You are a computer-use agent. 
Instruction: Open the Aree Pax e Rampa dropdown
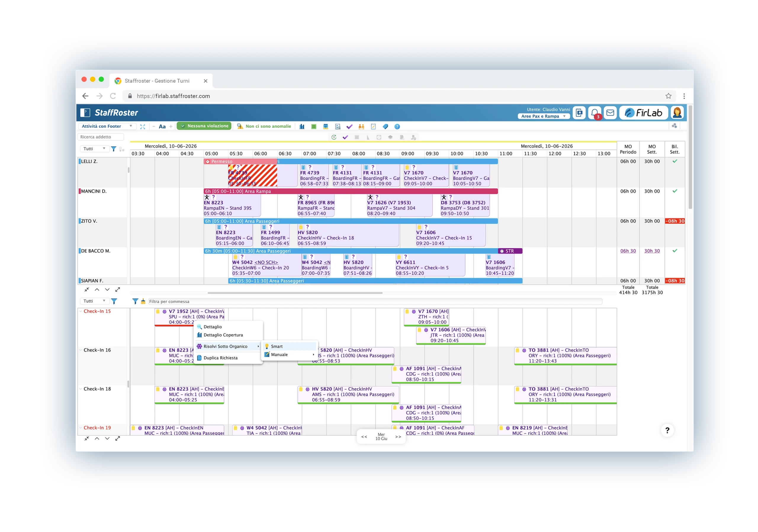(x=543, y=116)
